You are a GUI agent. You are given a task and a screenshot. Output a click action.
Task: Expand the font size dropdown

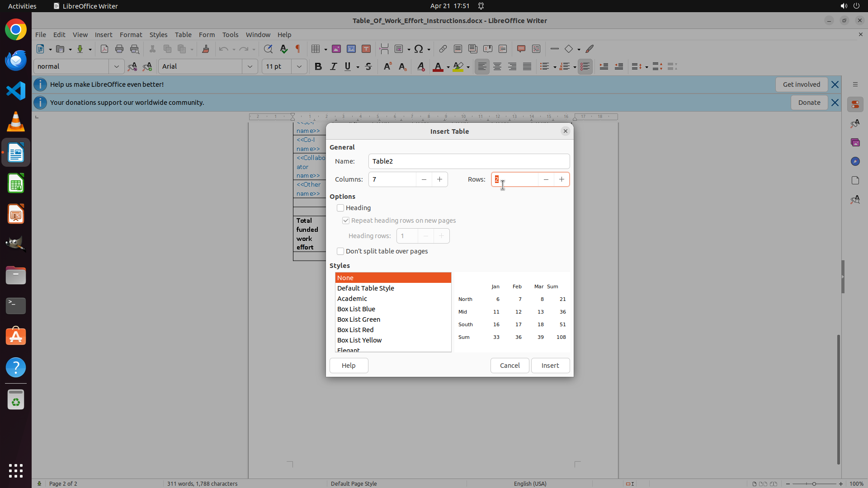299,66
